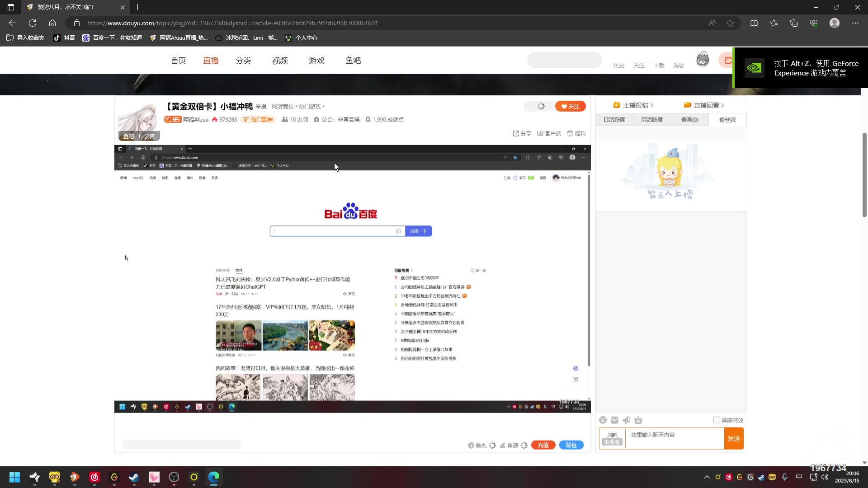Viewport: 868px width, 488px height.
Task: Open NetEase Cloud Music from taskbar
Action: (x=94, y=477)
